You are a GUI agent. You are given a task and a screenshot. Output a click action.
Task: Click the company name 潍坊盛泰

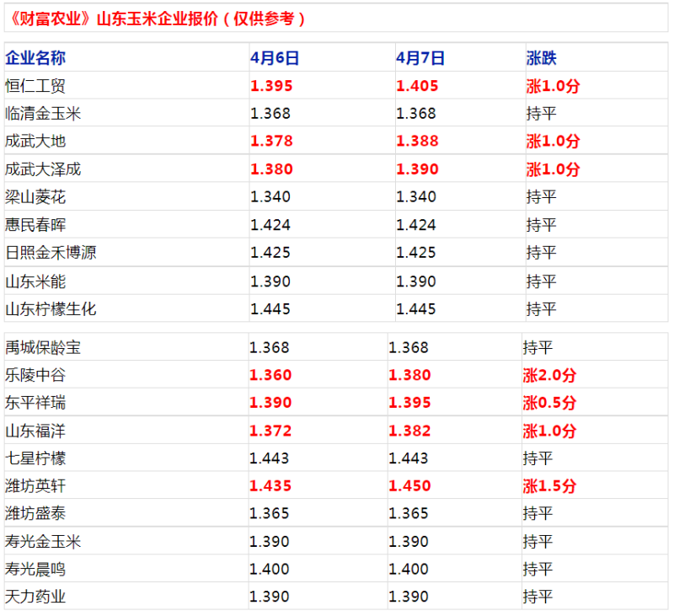[x=35, y=513]
